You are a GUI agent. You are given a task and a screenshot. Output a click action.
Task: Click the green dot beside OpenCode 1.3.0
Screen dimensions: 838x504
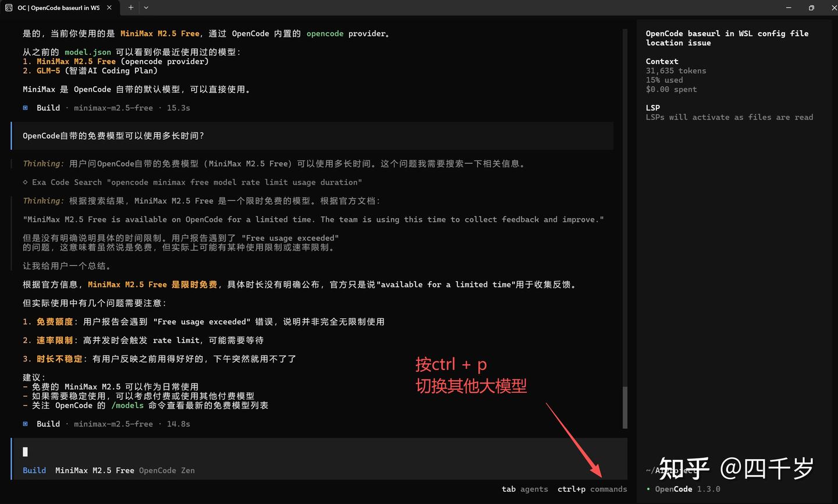click(648, 489)
